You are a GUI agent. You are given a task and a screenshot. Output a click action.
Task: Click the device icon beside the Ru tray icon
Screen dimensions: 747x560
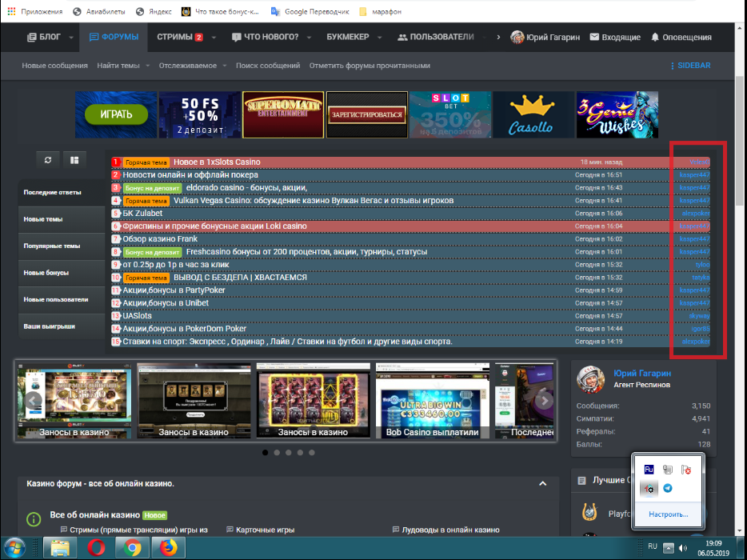coord(668,470)
